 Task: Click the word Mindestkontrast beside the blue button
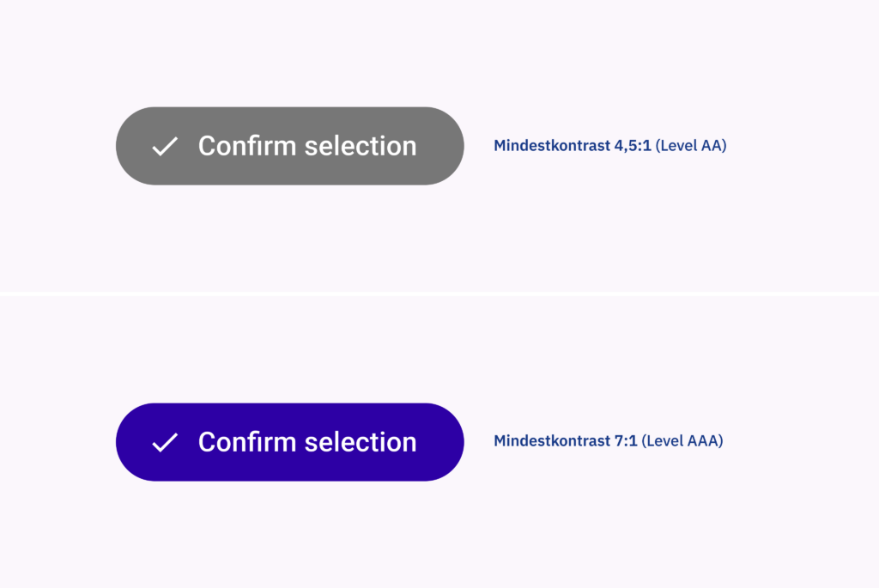pos(552,441)
